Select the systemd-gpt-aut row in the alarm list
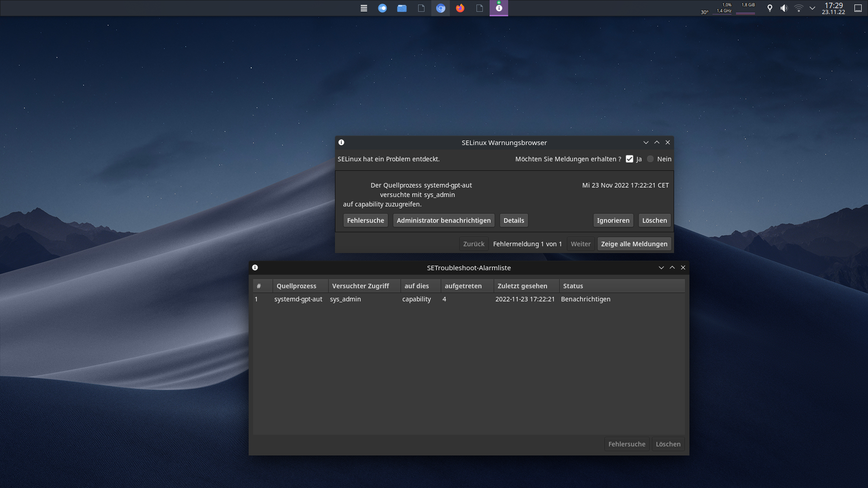868x488 pixels. coord(407,299)
